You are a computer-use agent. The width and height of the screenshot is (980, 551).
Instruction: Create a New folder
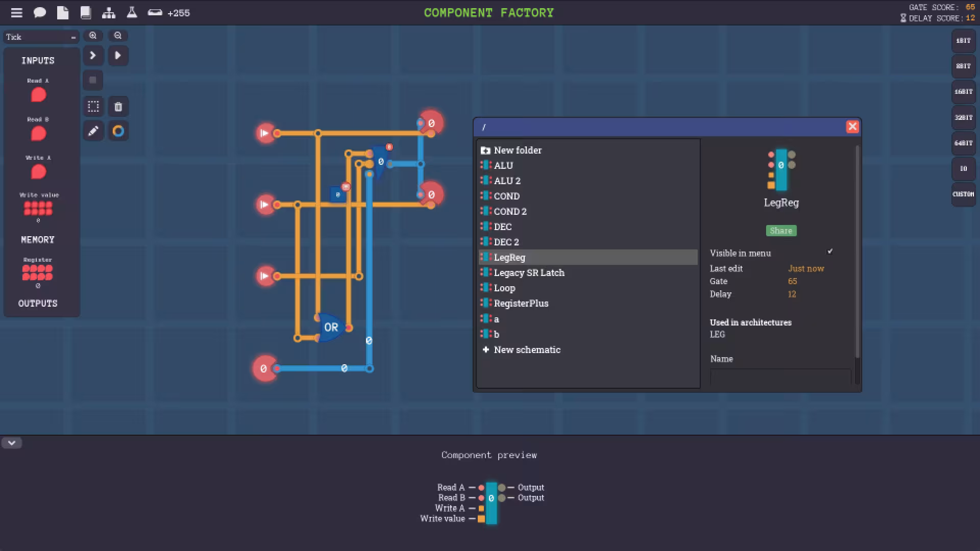pos(588,150)
